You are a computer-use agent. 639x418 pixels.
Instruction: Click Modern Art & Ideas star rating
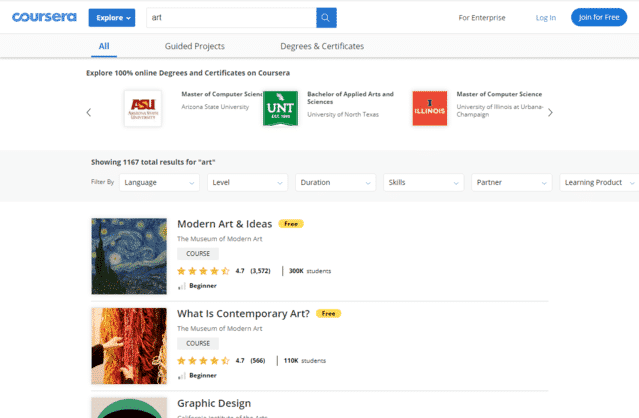coord(203,270)
